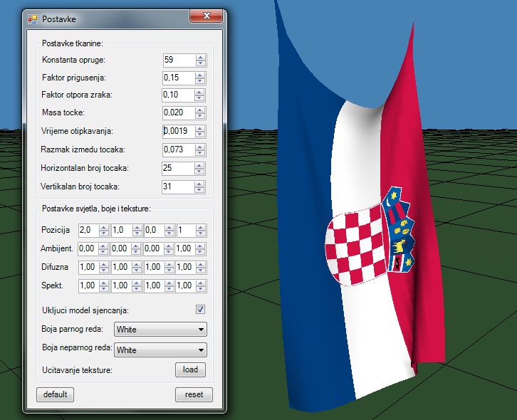Decrease Vrijeme otipkavanja with down arrow
Screen dimensions: 517x420
200,135
